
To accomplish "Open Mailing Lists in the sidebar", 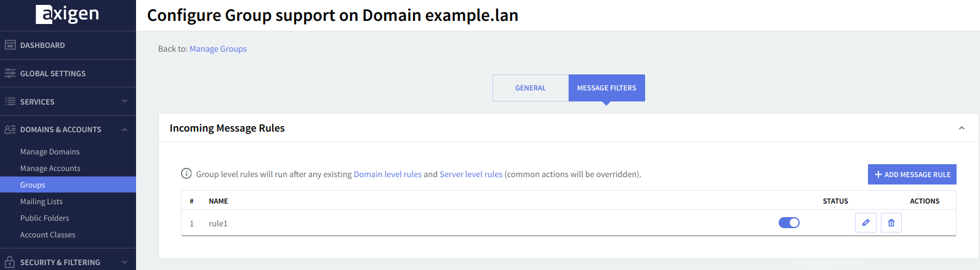I will tap(41, 202).
